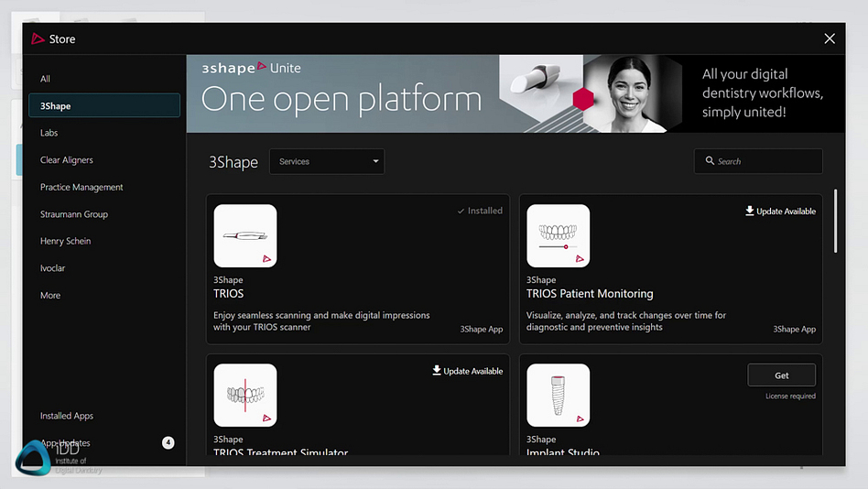
Task: Update TRIOS Patient Monitoring via Update Available
Action: [780, 211]
